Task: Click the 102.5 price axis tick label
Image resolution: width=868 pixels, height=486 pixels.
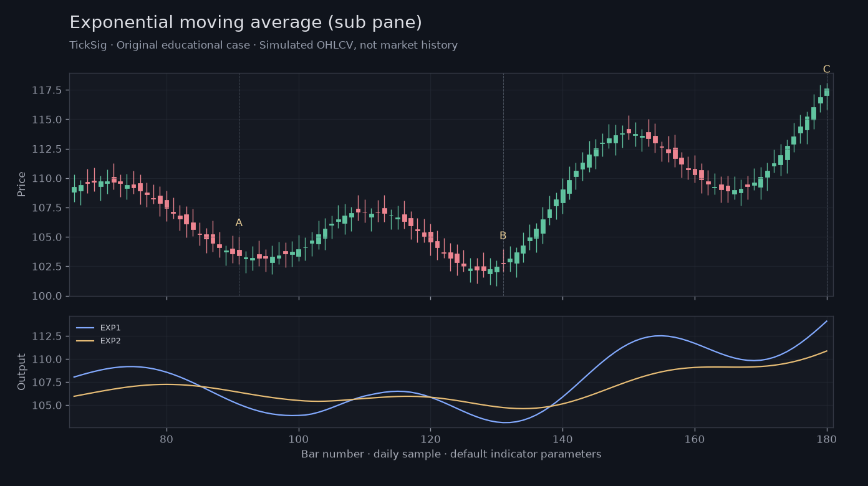Action: click(x=47, y=267)
